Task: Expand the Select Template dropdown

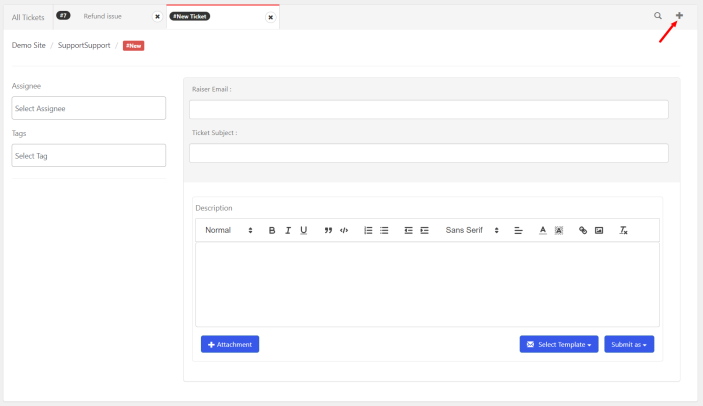Action: tap(559, 344)
